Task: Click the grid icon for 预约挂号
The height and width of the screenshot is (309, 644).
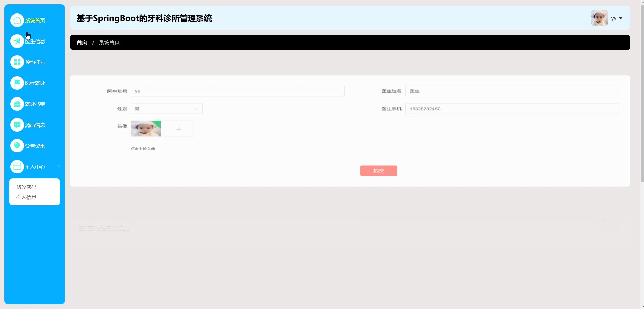Action: [x=17, y=62]
